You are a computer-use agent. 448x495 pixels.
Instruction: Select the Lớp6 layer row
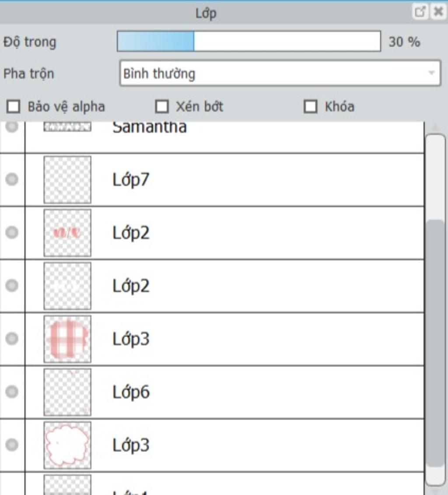pyautogui.click(x=224, y=392)
